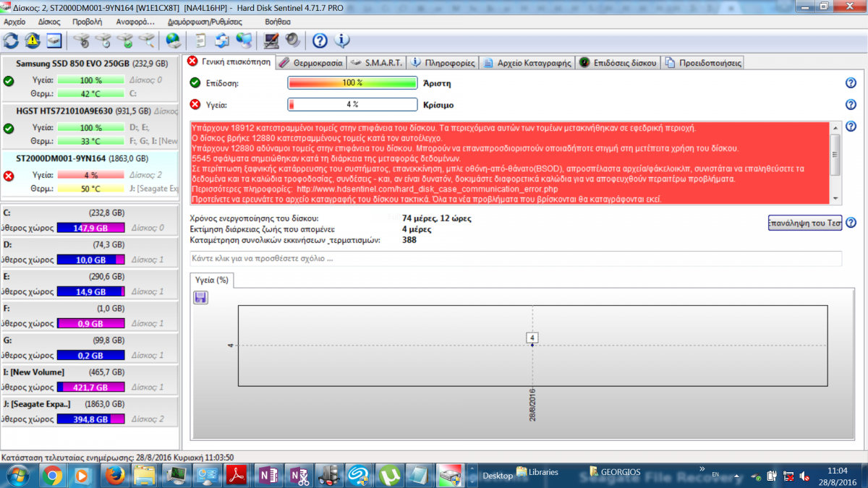Viewport: 868px width, 488px height.
Task: Click disk test icon with green checkmark
Action: 125,40
